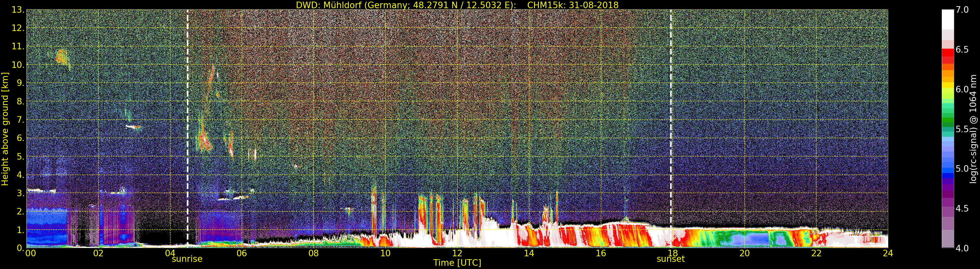Screen dimensions: 980x269
Task: Click the 24 tick on the time axis
Action: point(888,253)
